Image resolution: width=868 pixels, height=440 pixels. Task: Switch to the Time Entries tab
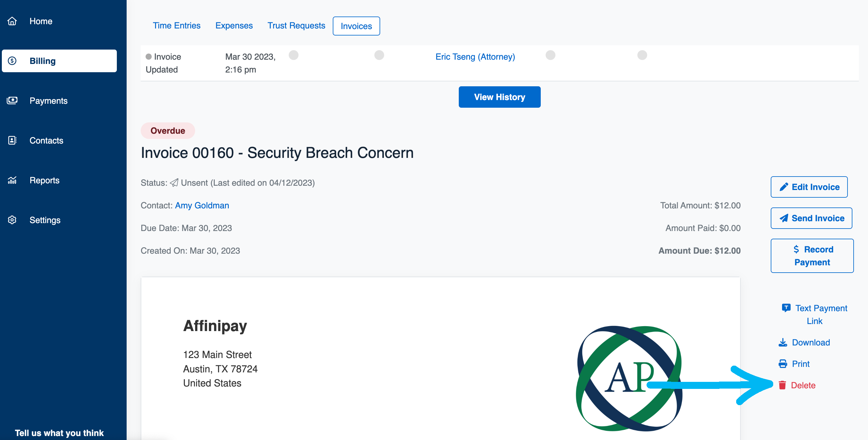pyautogui.click(x=176, y=26)
